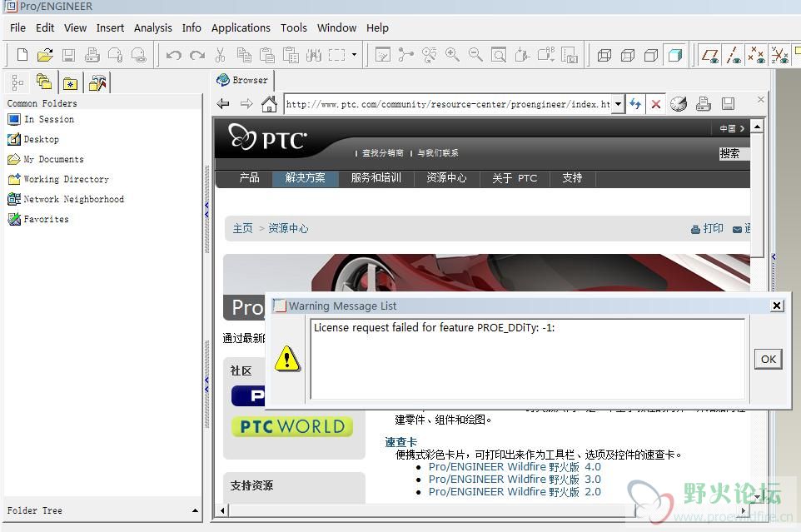Click the main toolbar Print icon

coord(92,55)
